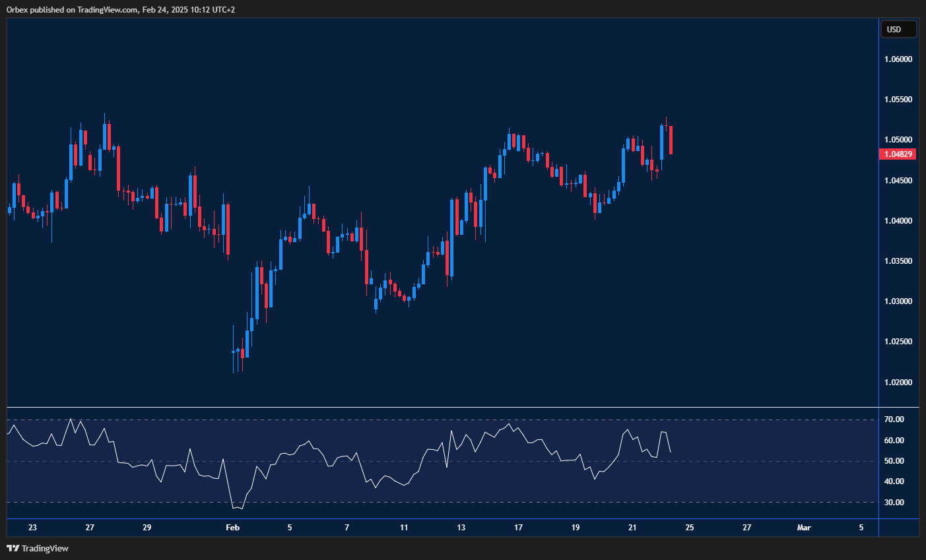926x560 pixels.
Task: Select the USD currency badge
Action: (x=898, y=28)
